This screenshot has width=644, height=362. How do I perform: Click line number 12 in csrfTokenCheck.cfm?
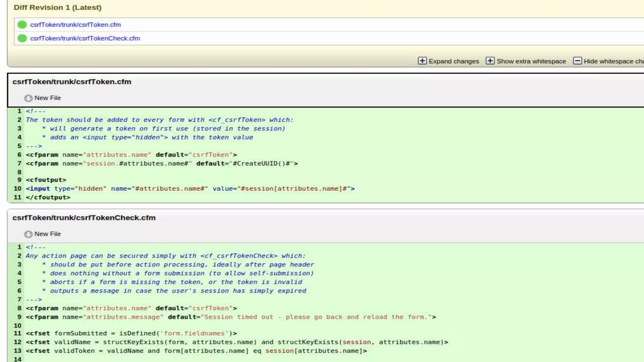coord(17,342)
